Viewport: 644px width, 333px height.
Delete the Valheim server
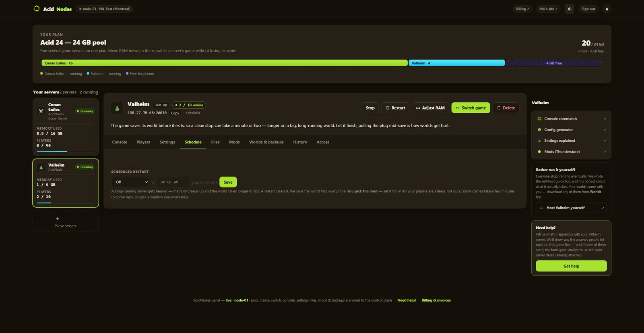(506, 108)
